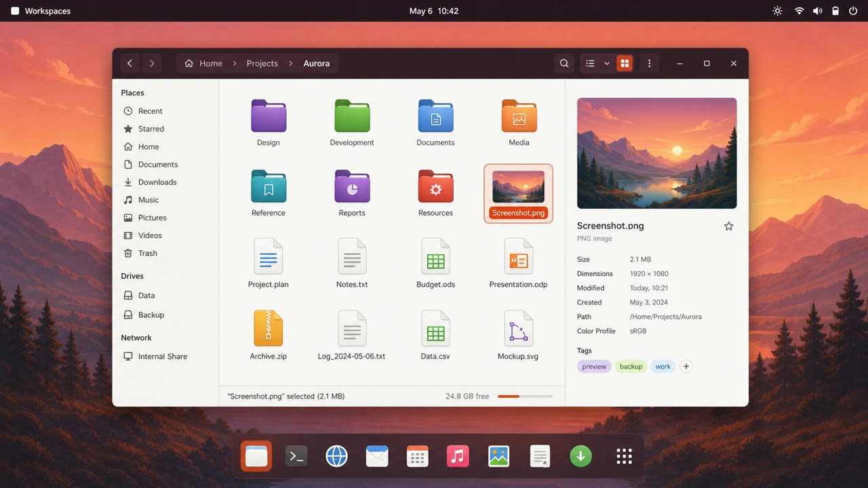The width and height of the screenshot is (868, 488).
Task: Select the Data.csv file
Action: point(435,335)
